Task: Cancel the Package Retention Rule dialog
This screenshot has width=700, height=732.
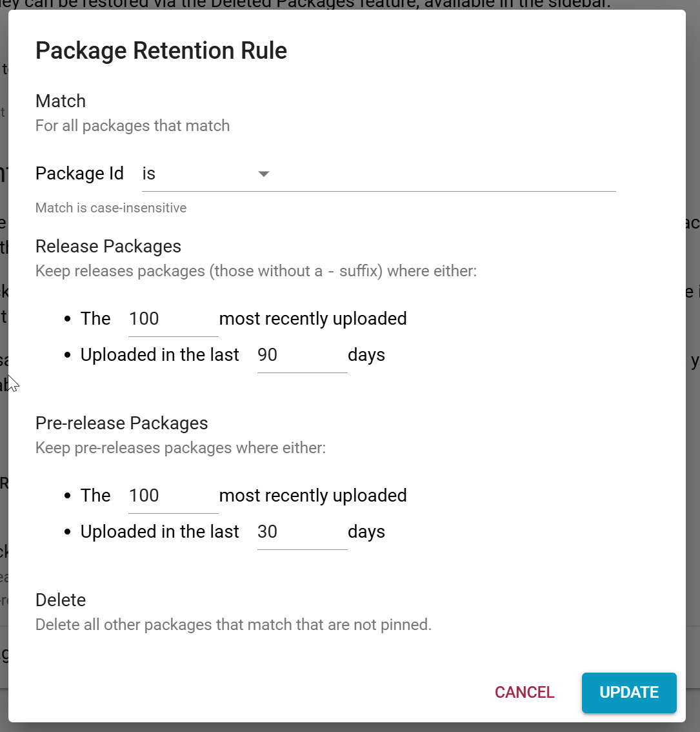Action: pyautogui.click(x=524, y=692)
